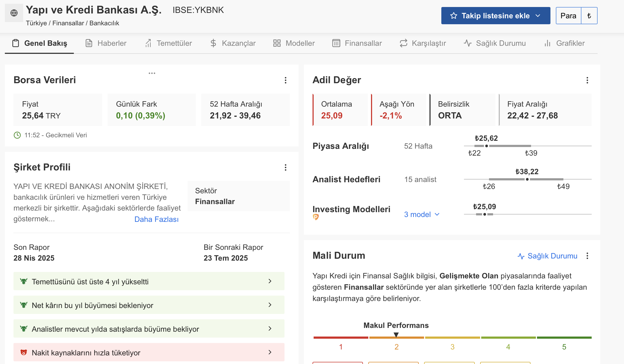Click bar chart icon of Grafikler
Image resolution: width=624 pixels, height=364 pixels.
(547, 43)
